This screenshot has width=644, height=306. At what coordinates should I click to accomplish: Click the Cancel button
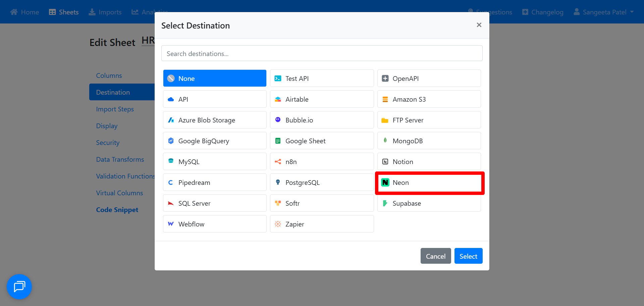[x=436, y=256]
